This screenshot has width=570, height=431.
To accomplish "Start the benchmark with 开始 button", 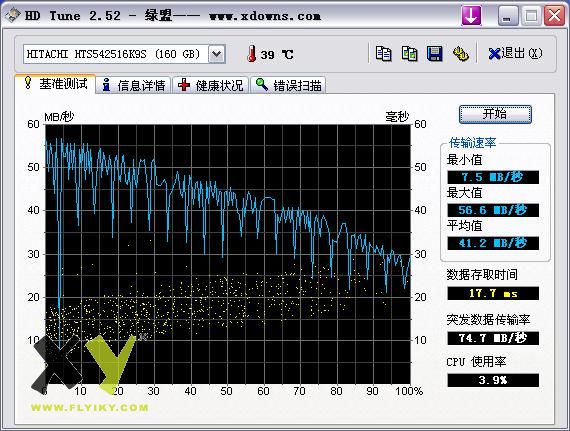I will click(495, 114).
